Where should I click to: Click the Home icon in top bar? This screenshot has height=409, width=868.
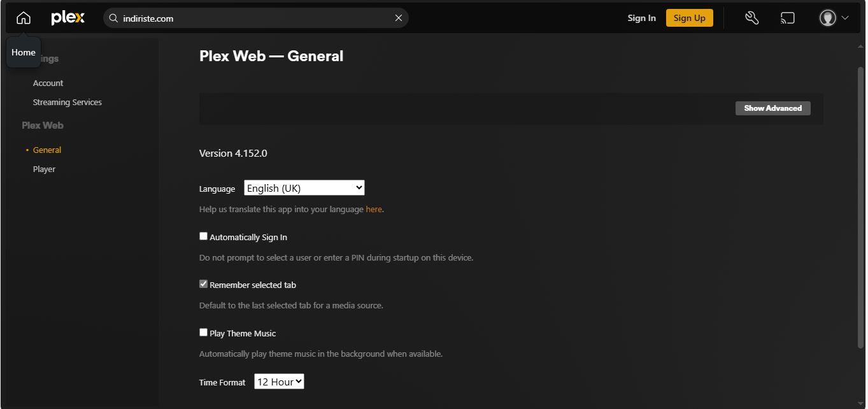(24, 18)
